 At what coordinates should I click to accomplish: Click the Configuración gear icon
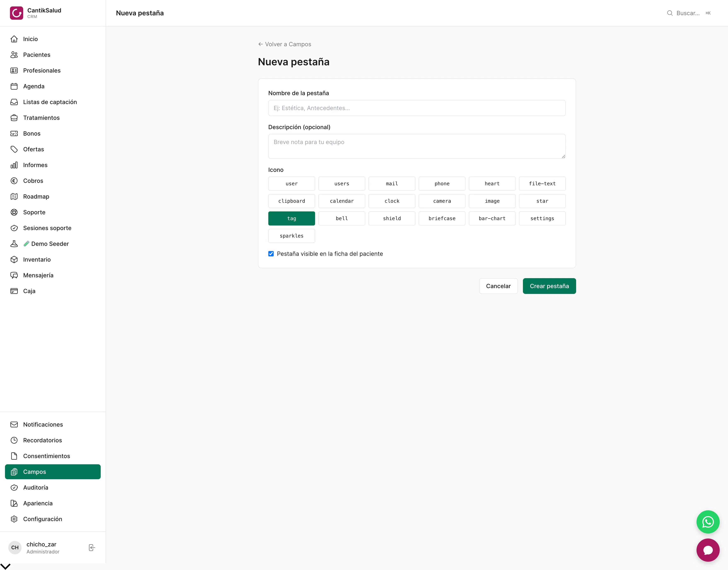coord(14,519)
